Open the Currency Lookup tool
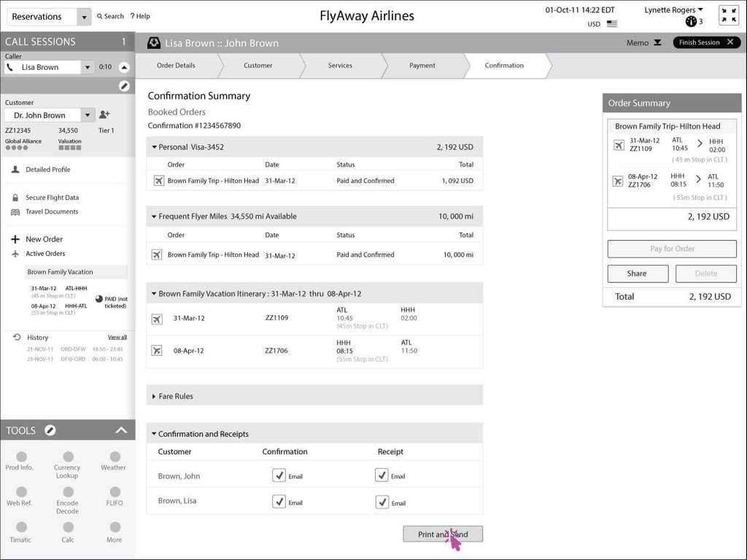The height and width of the screenshot is (560, 747). pyautogui.click(x=67, y=457)
